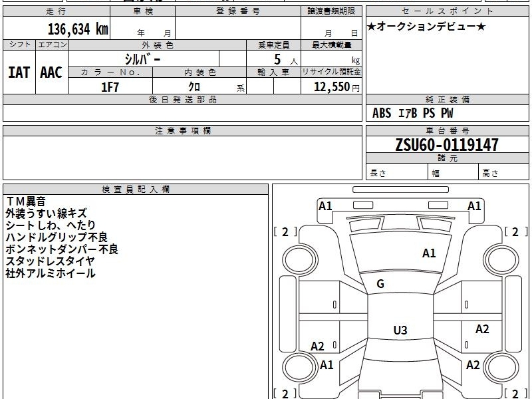Select the color code 1F7

click(110, 87)
